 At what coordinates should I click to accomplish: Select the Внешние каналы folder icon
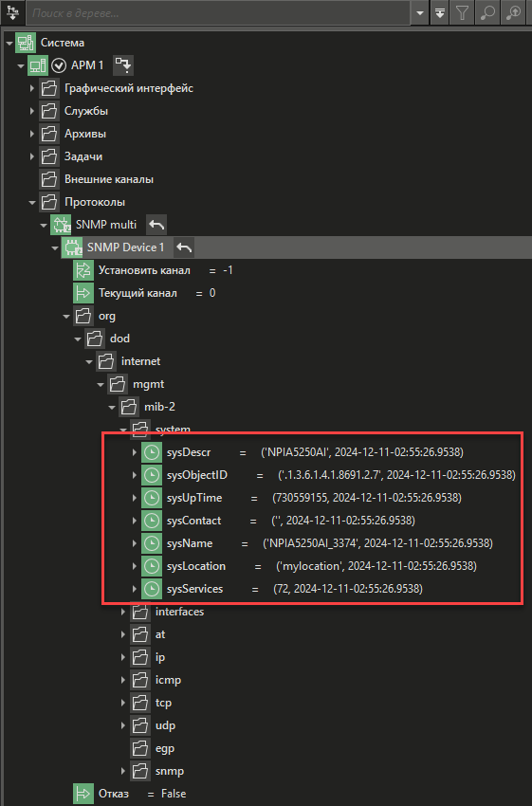click(48, 179)
